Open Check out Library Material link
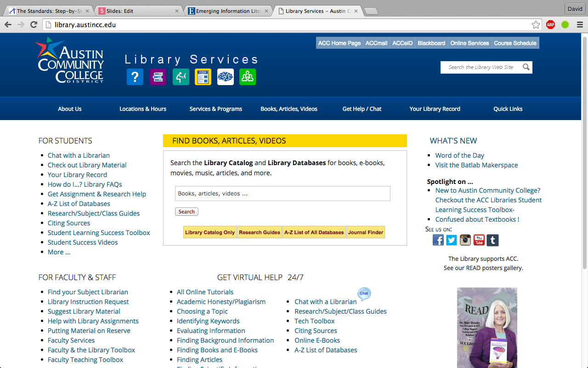This screenshot has width=588, height=368. (87, 165)
